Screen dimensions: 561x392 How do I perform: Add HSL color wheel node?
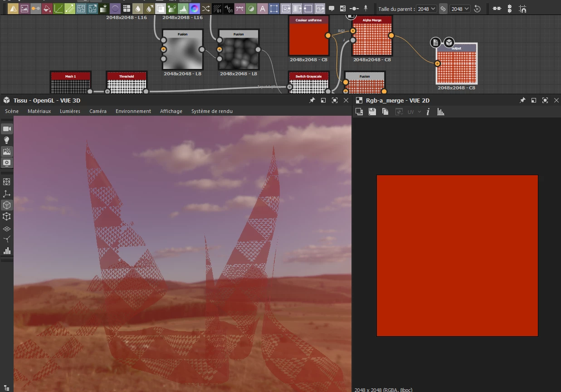(195, 8)
